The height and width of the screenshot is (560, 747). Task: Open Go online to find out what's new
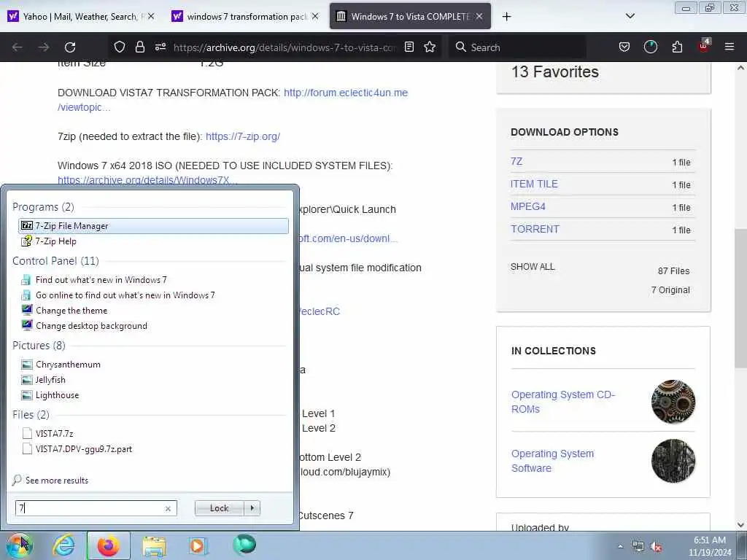(125, 295)
